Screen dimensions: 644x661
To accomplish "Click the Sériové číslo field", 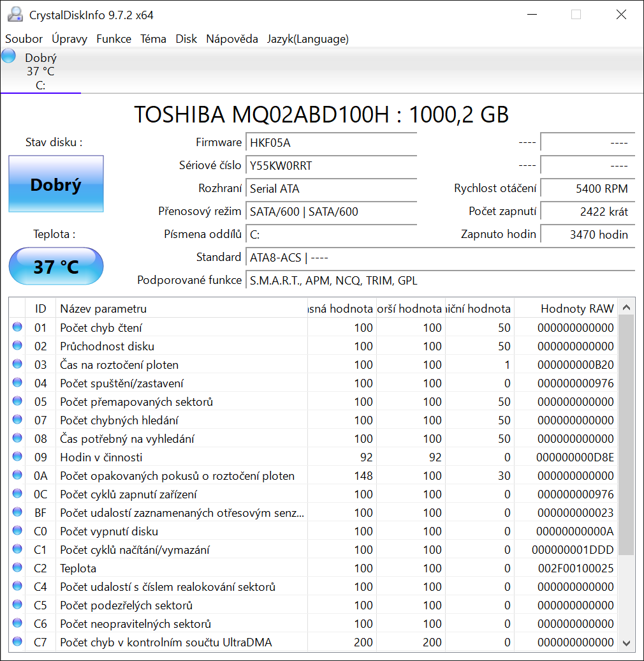I will point(332,165).
